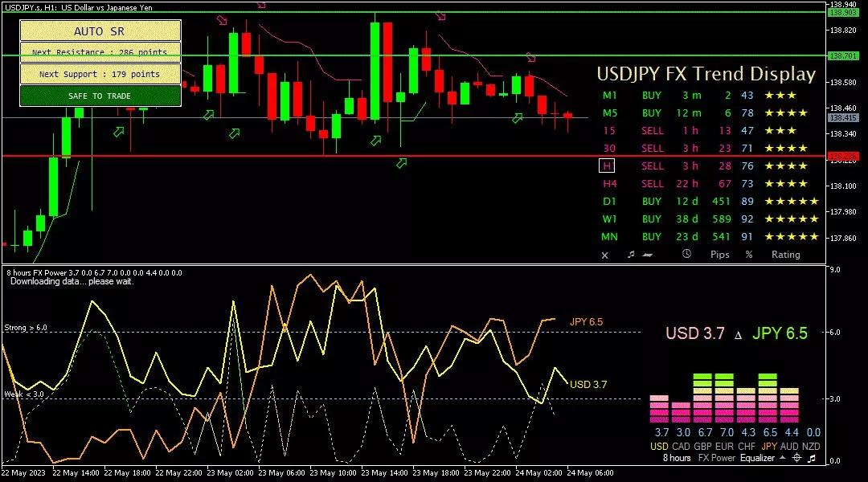Click the X close icon in Trend Display footer
868x482 pixels.
(x=604, y=255)
